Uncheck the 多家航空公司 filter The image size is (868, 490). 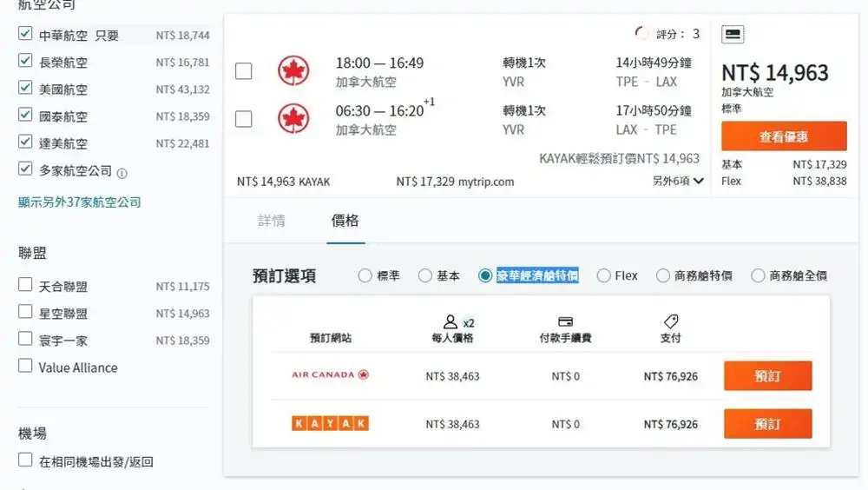point(25,169)
